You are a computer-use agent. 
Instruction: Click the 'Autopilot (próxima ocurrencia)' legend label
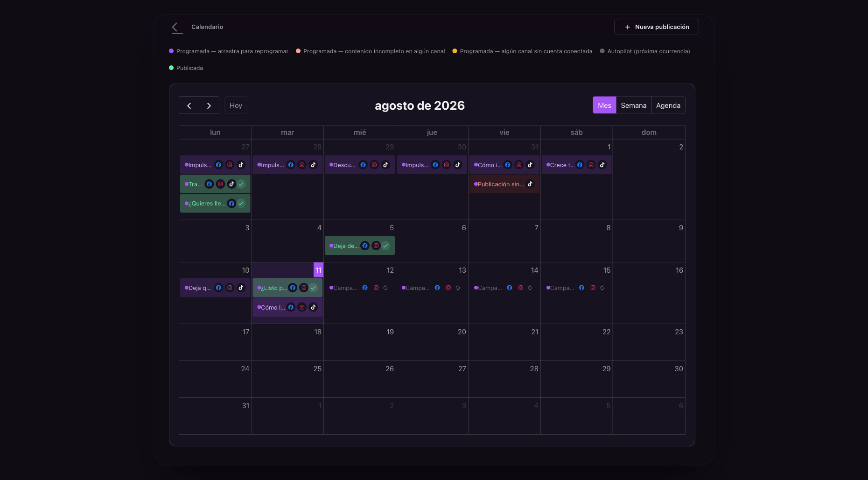[649, 51]
